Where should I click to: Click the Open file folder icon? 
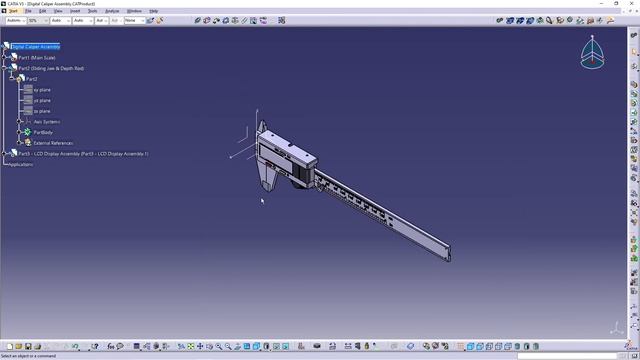click(18, 346)
